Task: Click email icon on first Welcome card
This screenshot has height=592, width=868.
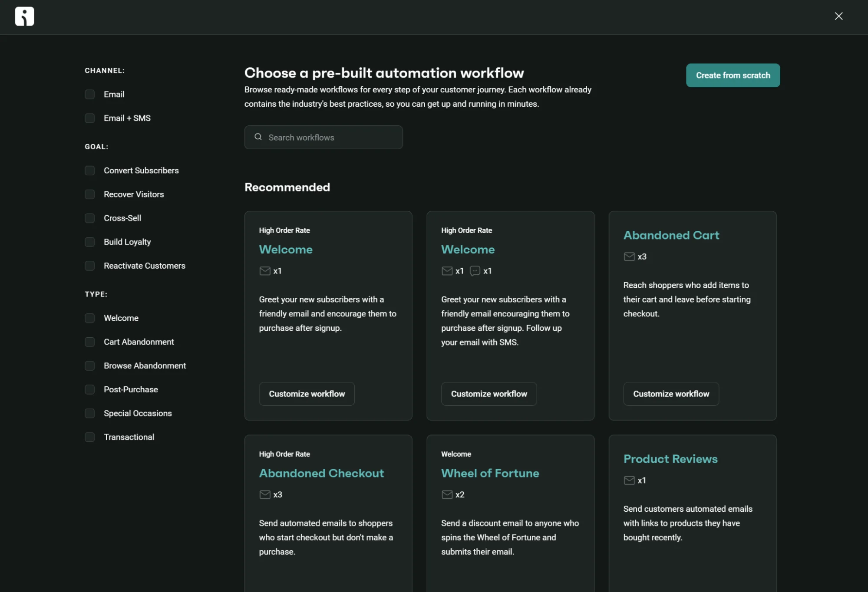Action: tap(265, 271)
